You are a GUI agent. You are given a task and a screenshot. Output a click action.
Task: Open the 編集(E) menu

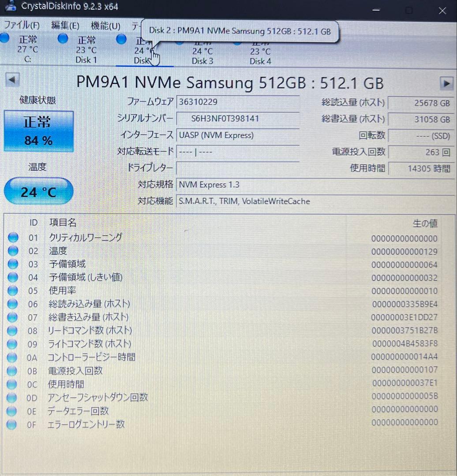pyautogui.click(x=65, y=26)
